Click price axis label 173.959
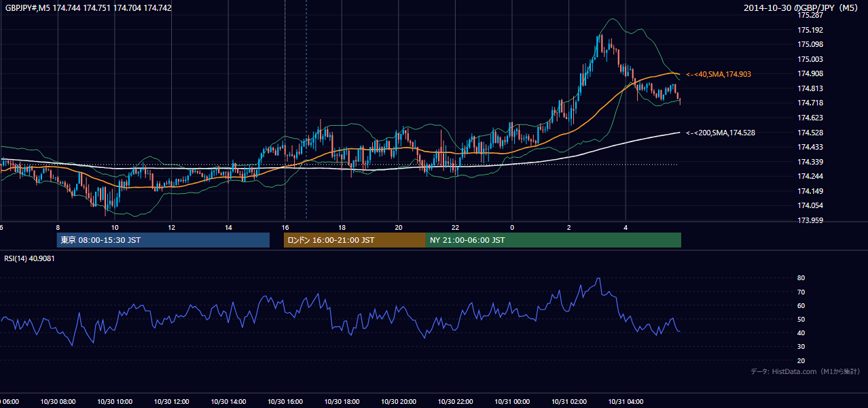 tap(810, 220)
